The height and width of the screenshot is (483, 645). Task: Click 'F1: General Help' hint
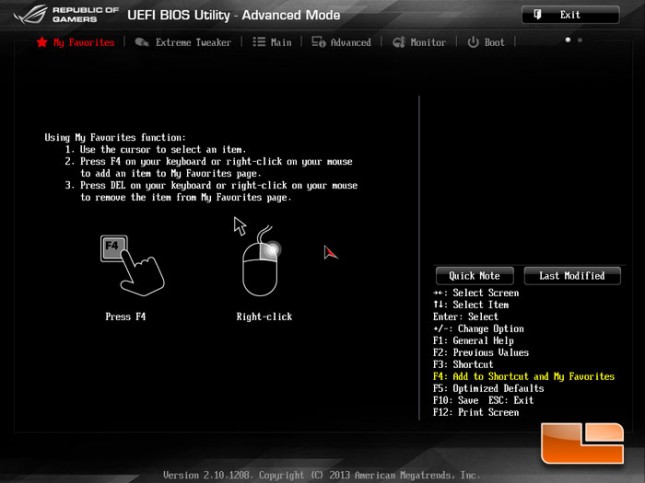(473, 341)
